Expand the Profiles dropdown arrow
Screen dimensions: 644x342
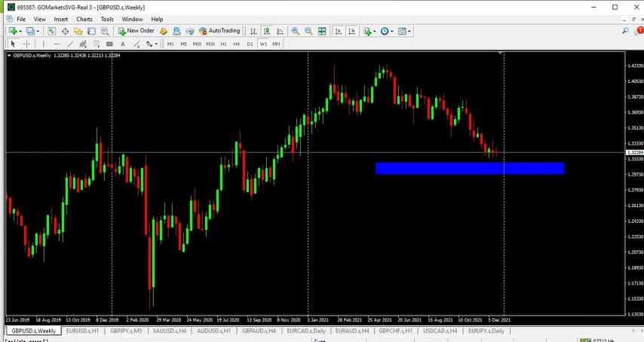tap(38, 31)
